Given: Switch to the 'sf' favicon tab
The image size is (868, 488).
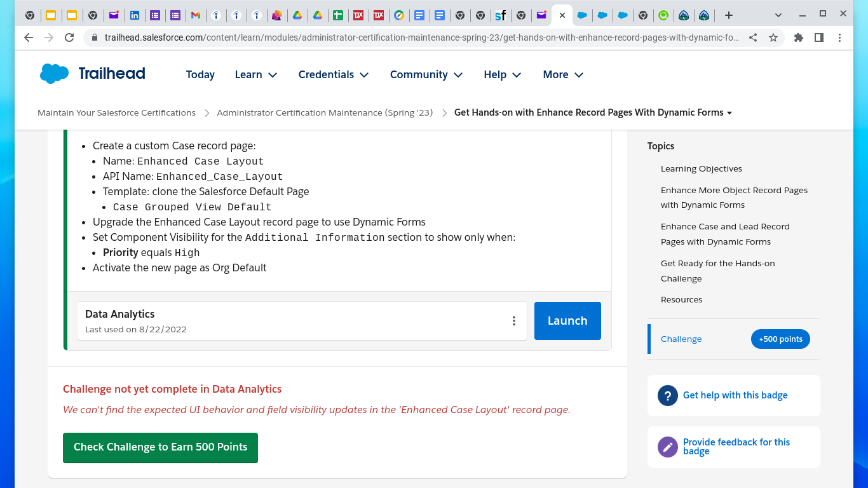Looking at the screenshot, I should tap(501, 15).
